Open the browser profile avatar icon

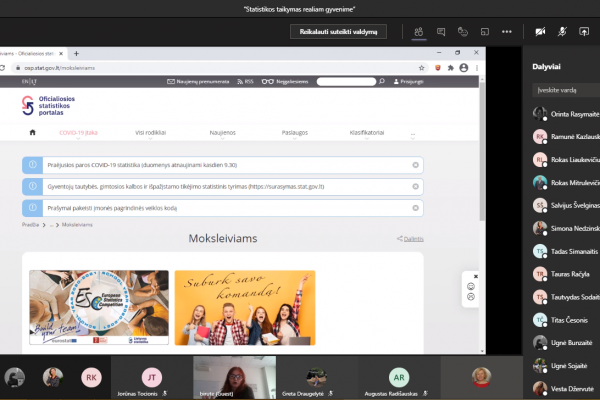[x=464, y=68]
